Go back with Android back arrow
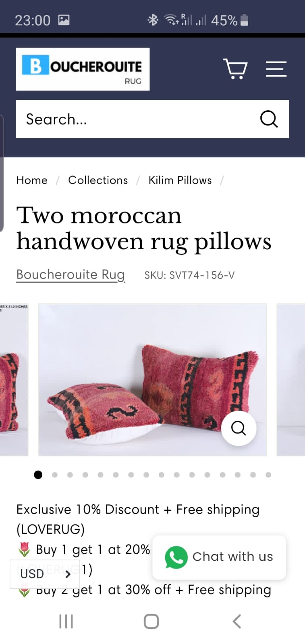305x644 pixels. pyautogui.click(x=237, y=621)
